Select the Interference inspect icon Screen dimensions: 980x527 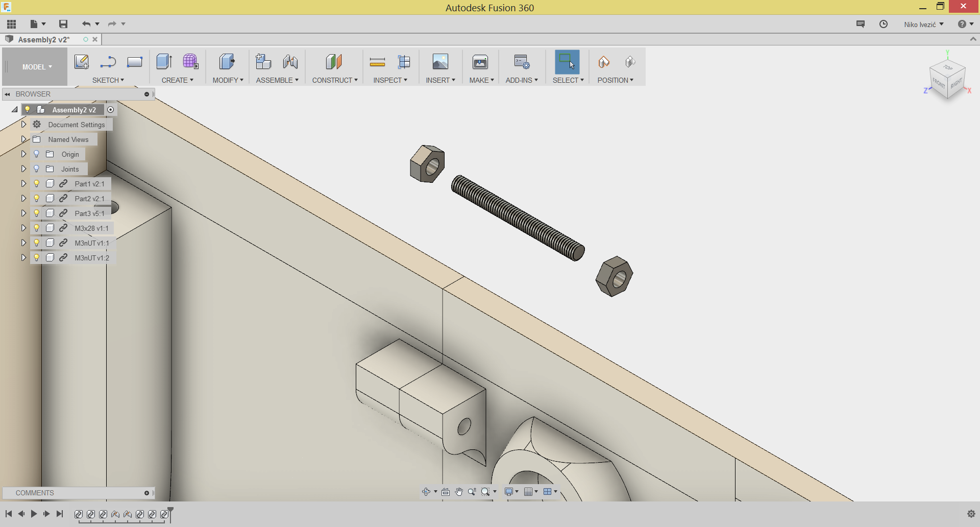pyautogui.click(x=404, y=62)
